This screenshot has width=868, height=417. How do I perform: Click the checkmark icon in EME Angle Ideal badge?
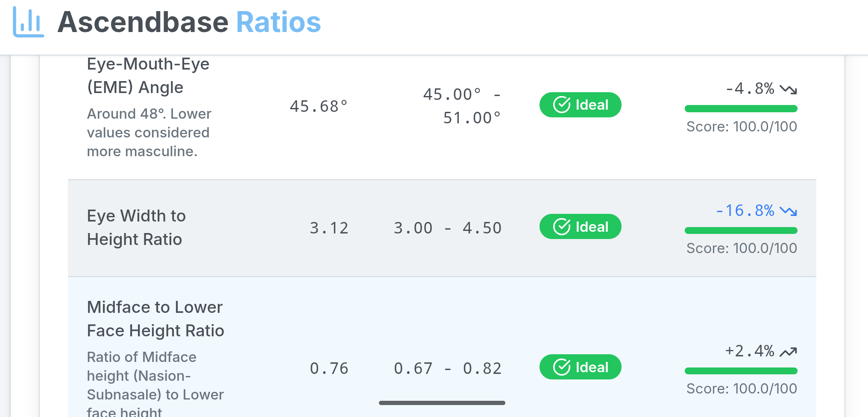pyautogui.click(x=562, y=105)
